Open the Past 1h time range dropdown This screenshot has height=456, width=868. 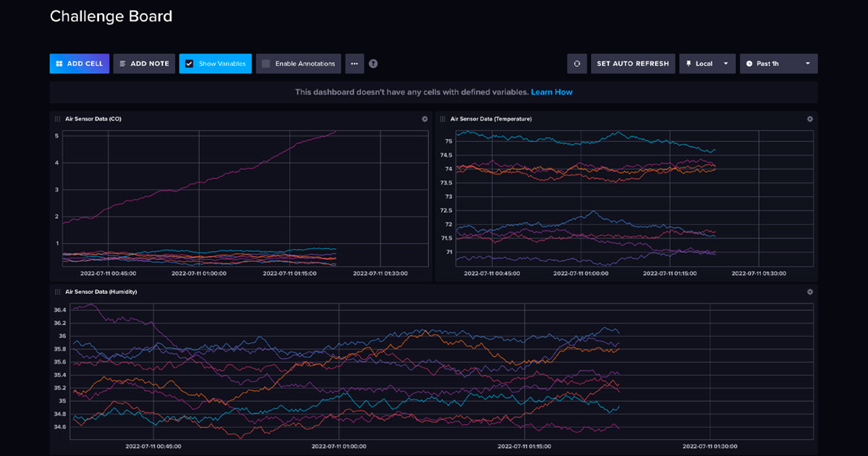point(778,64)
